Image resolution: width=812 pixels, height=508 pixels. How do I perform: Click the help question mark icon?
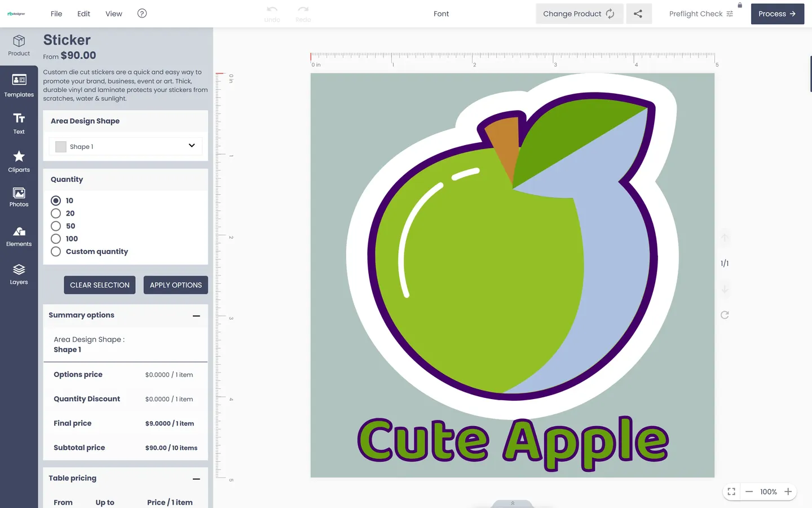(x=142, y=14)
